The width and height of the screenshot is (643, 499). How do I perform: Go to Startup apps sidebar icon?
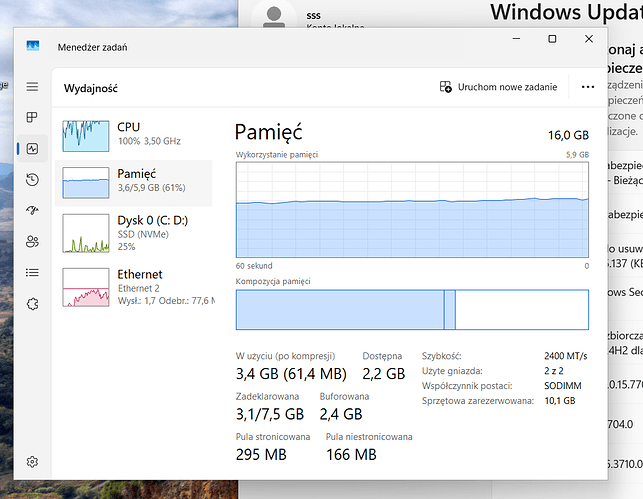coord(32,210)
